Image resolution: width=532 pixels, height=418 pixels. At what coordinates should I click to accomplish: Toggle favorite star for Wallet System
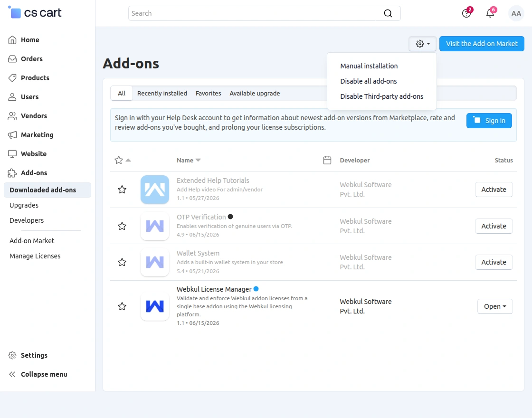coord(122,262)
